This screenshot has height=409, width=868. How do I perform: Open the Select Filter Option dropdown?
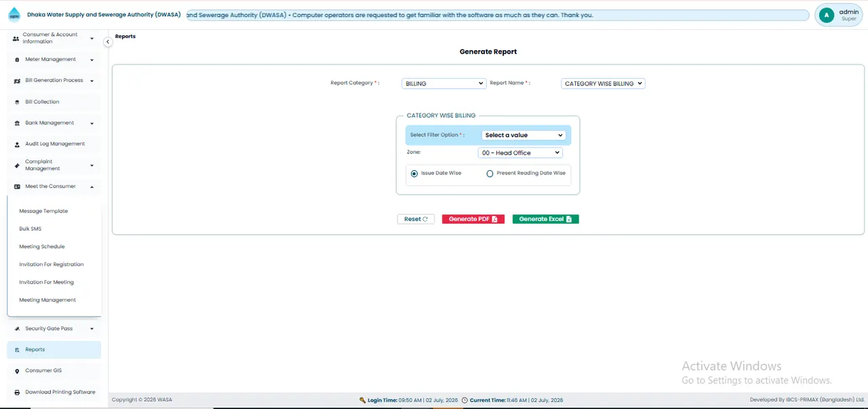click(x=523, y=135)
